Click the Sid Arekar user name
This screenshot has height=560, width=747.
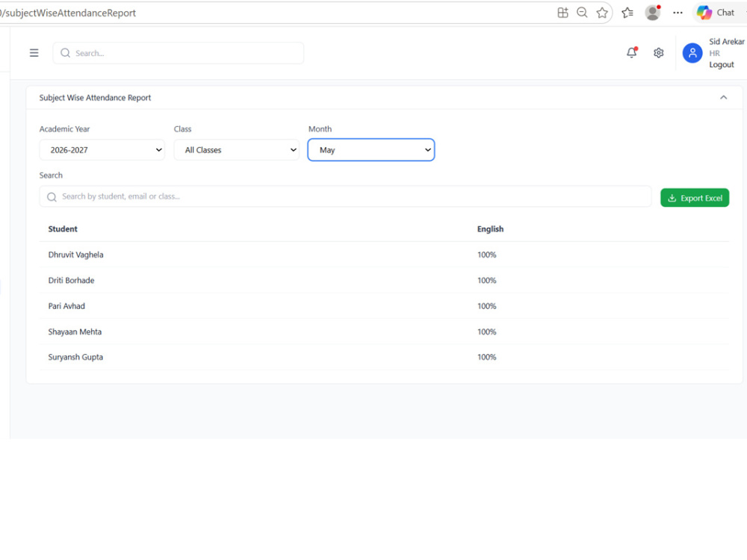tap(727, 41)
